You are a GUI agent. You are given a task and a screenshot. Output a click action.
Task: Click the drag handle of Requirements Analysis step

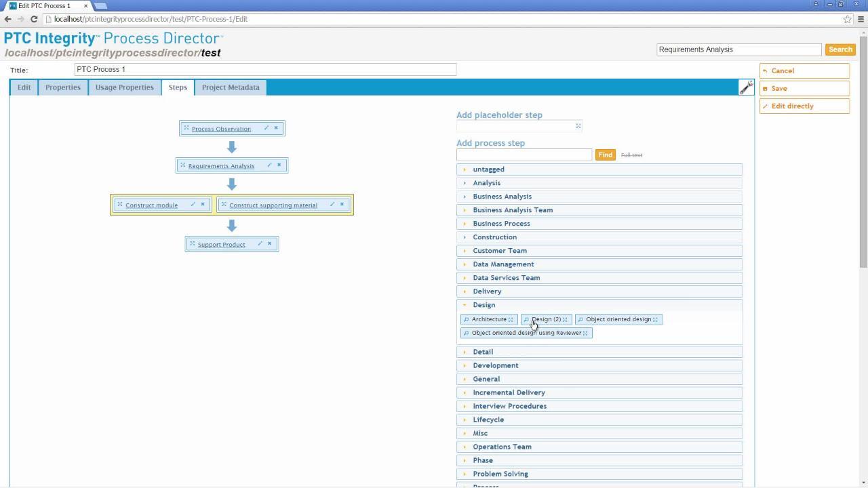tap(183, 165)
